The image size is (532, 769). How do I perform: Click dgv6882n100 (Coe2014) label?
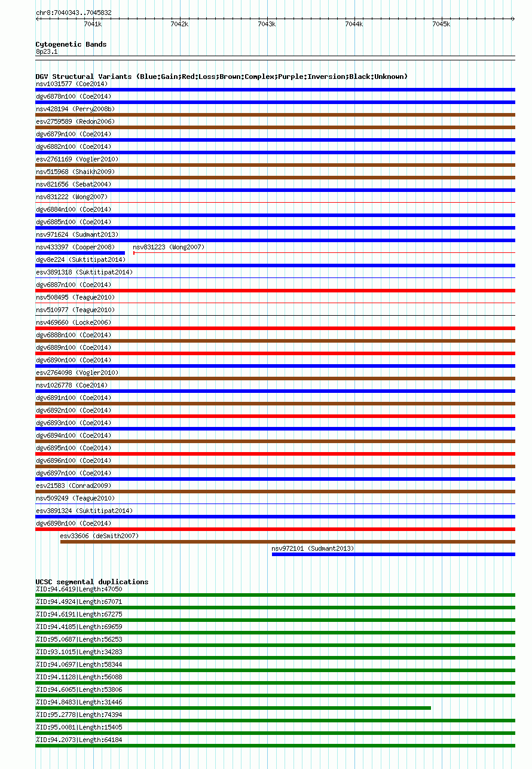(74, 147)
